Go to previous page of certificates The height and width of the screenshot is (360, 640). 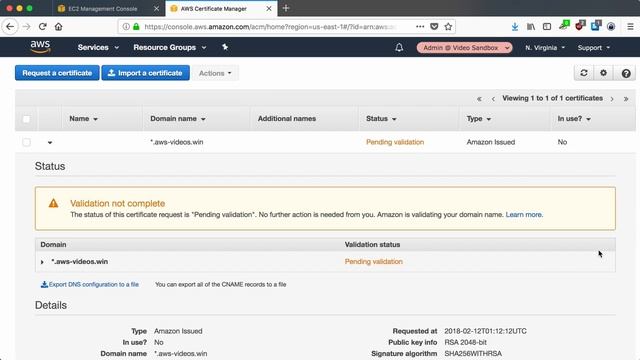tap(493, 99)
